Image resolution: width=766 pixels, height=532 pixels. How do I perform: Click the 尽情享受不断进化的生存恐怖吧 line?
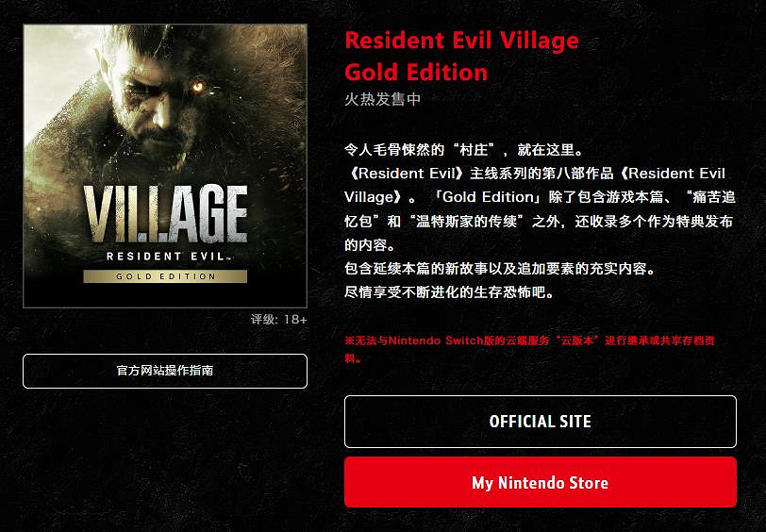(449, 292)
